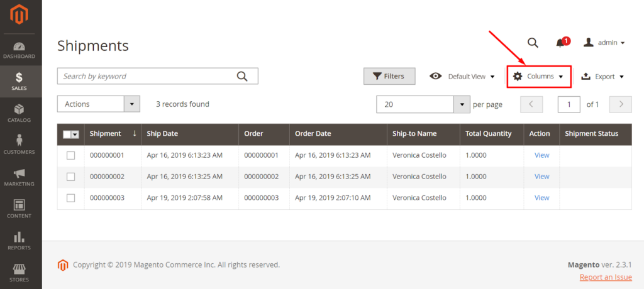Open the Reports bar chart icon
This screenshot has height=289, width=644.
[19, 237]
